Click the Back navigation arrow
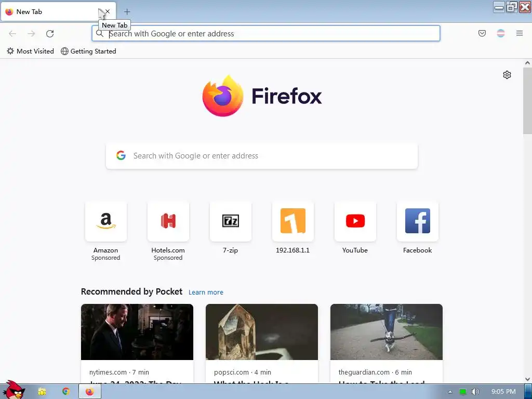532x399 pixels. (x=12, y=34)
